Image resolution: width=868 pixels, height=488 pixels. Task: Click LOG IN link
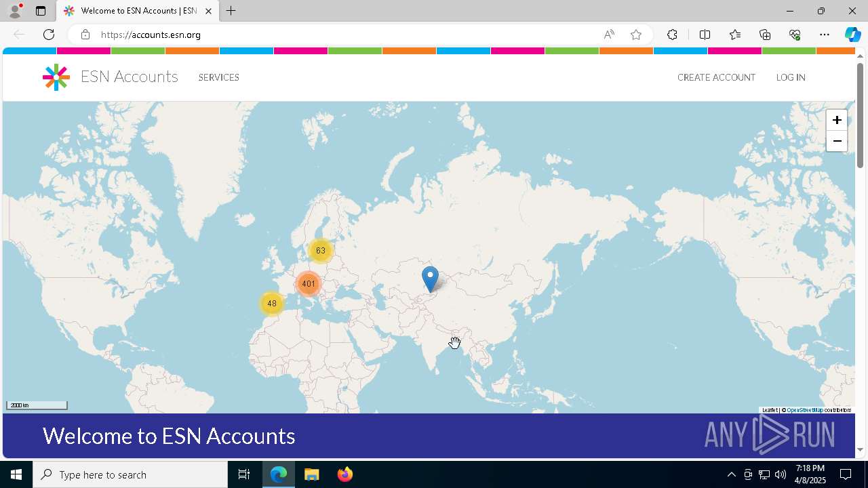point(791,77)
